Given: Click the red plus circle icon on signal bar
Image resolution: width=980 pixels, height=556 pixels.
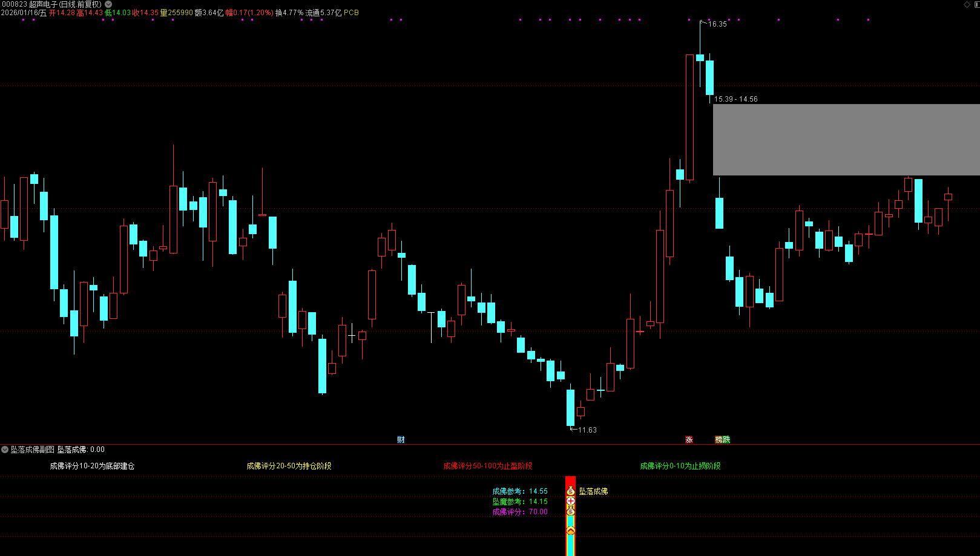Looking at the screenshot, I should (x=570, y=502).
